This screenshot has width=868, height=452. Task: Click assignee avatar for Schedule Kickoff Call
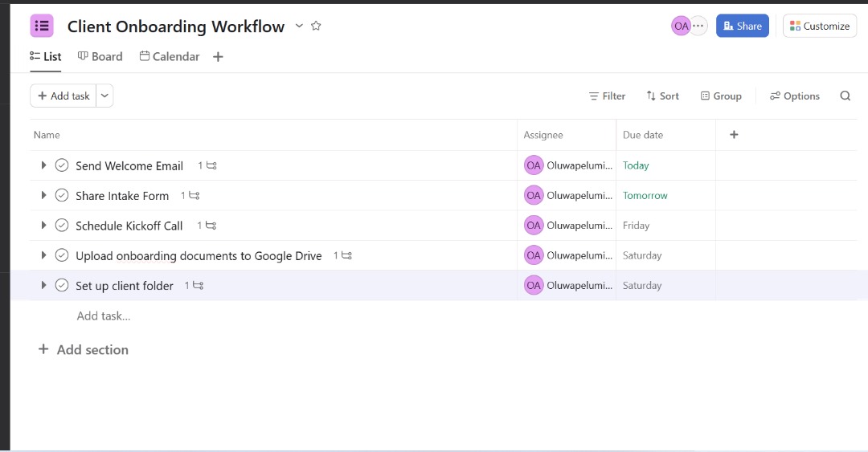(x=534, y=225)
